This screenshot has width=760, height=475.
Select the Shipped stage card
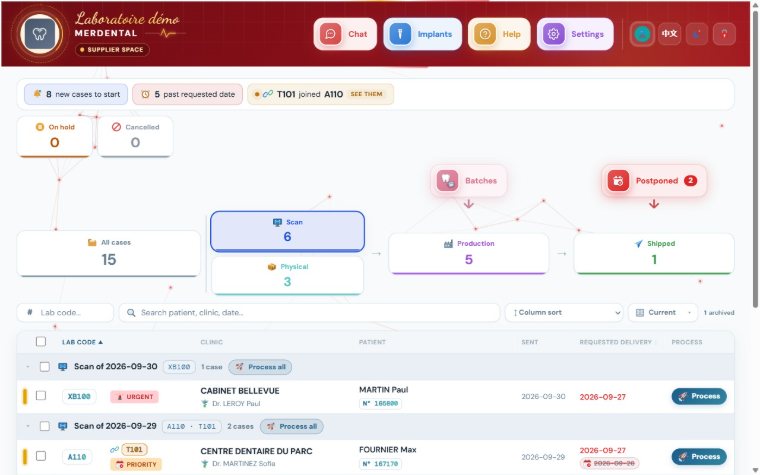pos(654,253)
